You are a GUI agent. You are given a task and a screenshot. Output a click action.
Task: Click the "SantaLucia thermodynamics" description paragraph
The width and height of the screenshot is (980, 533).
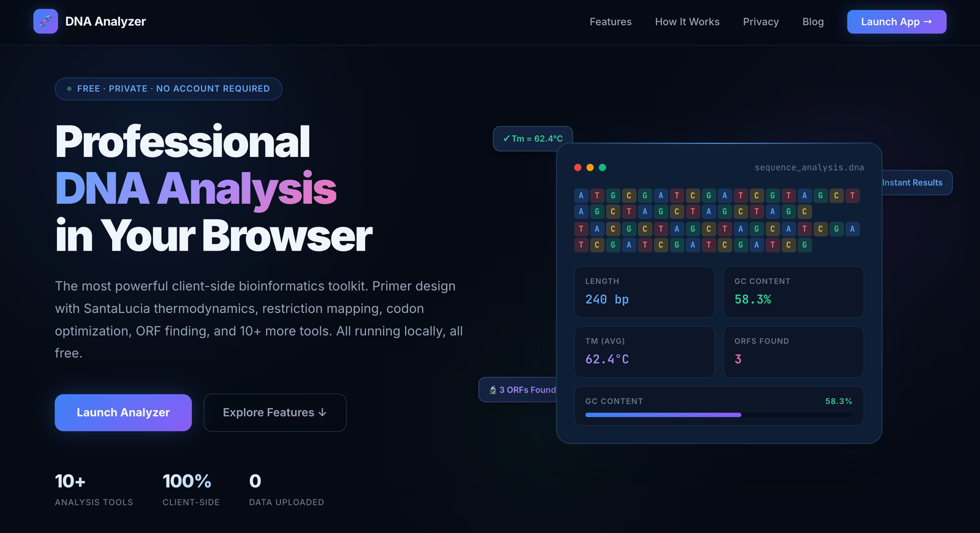[x=259, y=319]
